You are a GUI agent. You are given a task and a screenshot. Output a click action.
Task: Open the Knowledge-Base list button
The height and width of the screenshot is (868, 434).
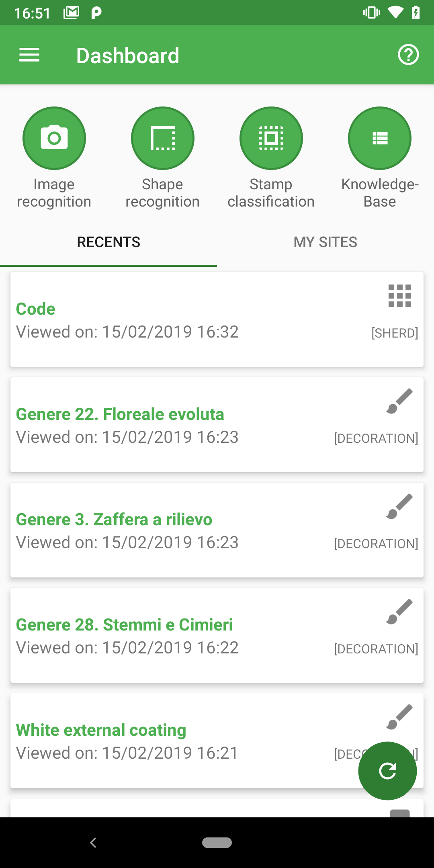tap(380, 138)
